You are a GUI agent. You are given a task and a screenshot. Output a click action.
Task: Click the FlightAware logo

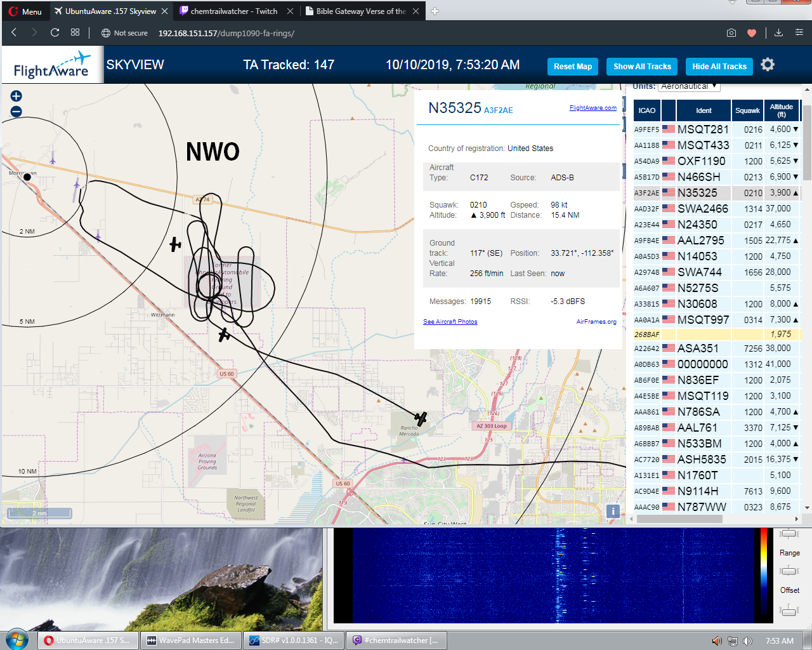pos(52,65)
